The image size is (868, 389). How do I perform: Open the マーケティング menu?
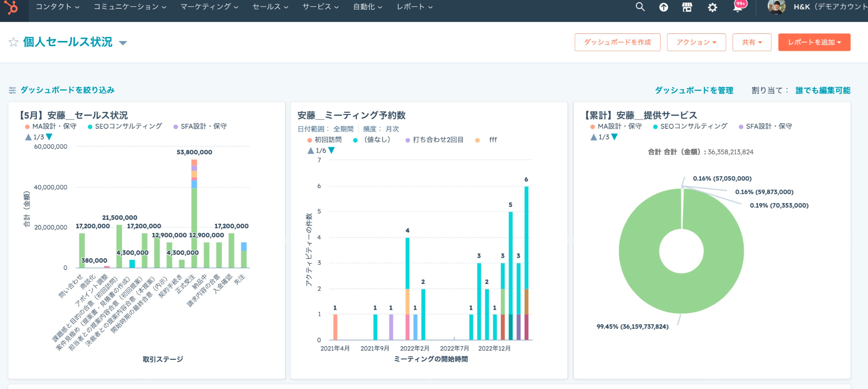pyautogui.click(x=209, y=7)
